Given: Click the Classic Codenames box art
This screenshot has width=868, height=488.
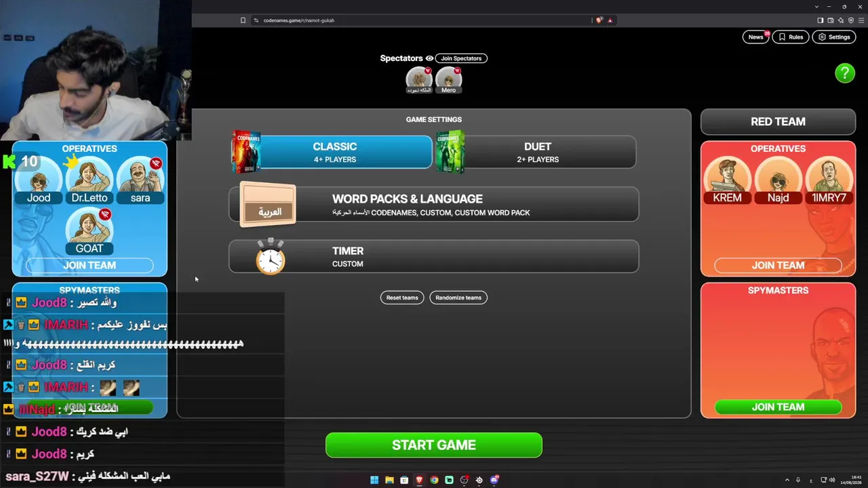Looking at the screenshot, I should (245, 152).
